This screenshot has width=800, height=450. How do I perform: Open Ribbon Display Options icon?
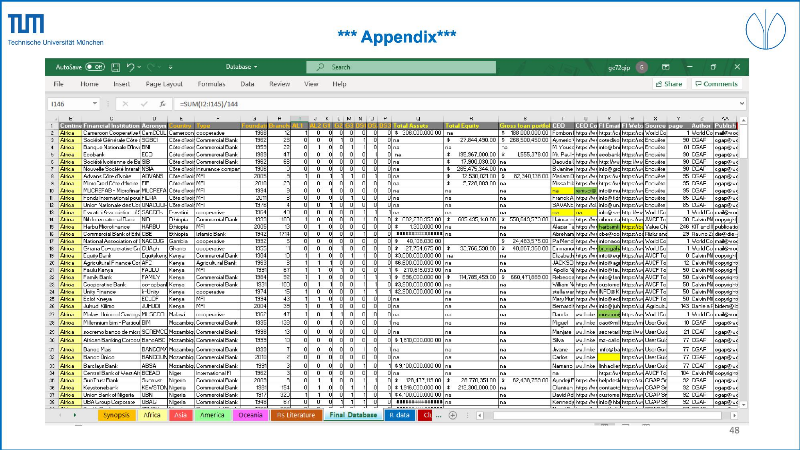coord(666,67)
